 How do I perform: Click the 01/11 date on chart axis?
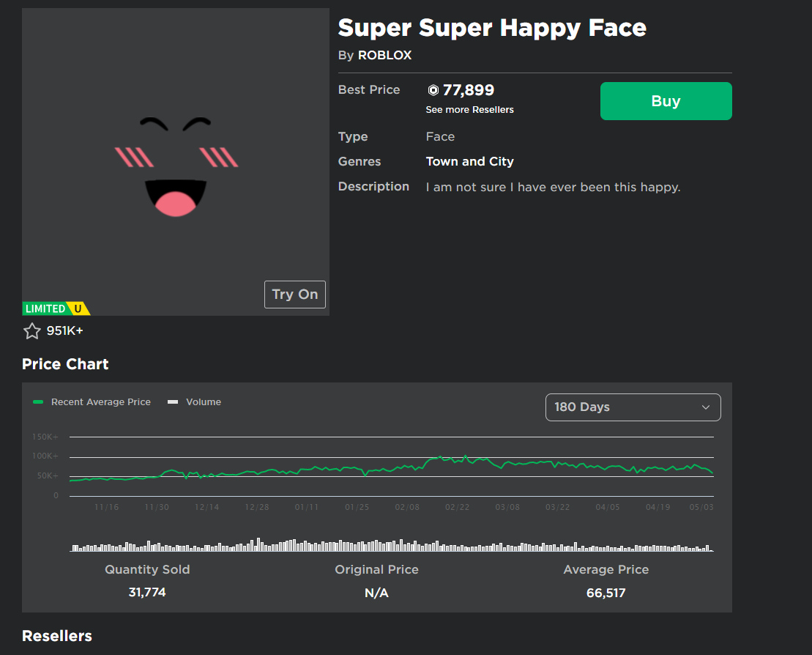click(307, 507)
